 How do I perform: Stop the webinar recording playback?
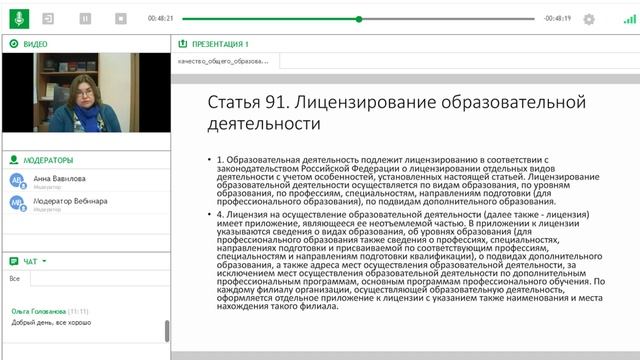pyautogui.click(x=121, y=18)
